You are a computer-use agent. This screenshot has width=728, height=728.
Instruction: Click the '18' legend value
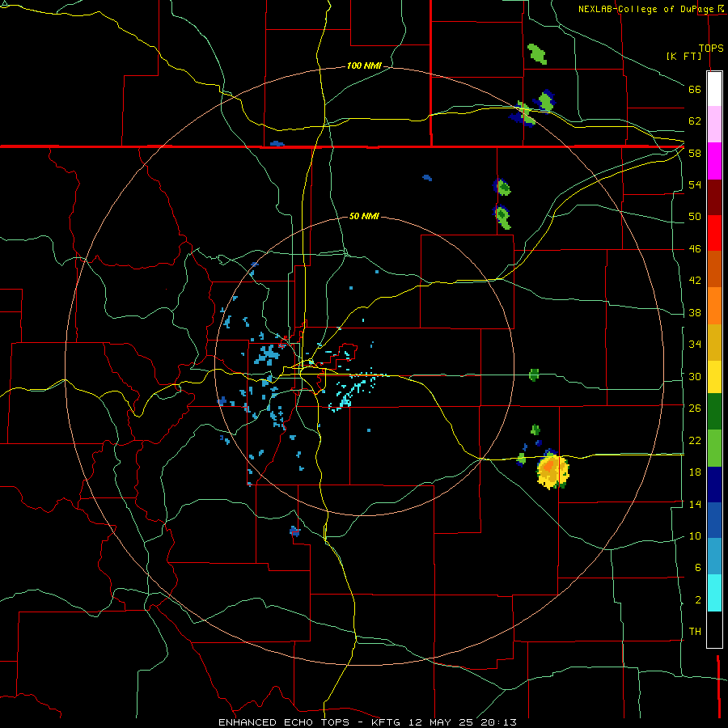pos(695,472)
